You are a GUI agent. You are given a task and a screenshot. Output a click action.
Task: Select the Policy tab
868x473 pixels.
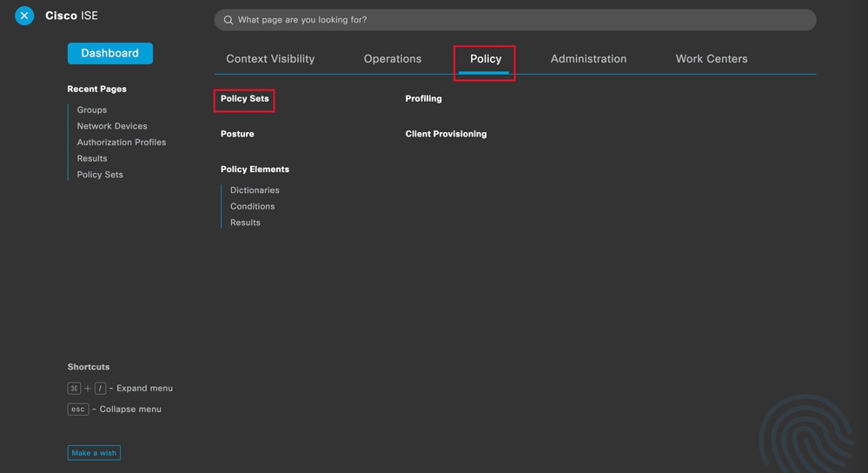pyautogui.click(x=486, y=59)
